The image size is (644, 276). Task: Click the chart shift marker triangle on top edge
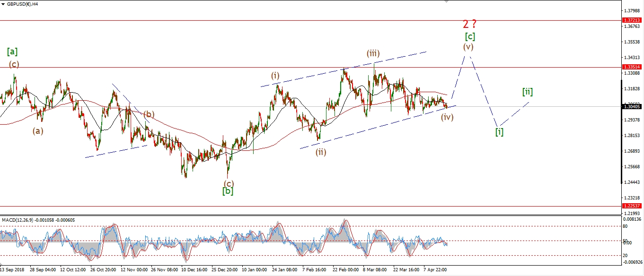click(446, 2)
